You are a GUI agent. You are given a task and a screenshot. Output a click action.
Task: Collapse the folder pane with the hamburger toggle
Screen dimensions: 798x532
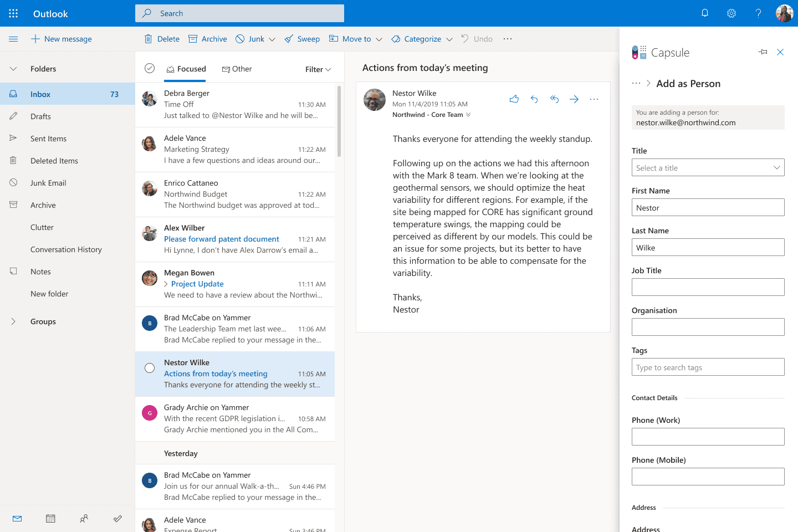point(13,39)
